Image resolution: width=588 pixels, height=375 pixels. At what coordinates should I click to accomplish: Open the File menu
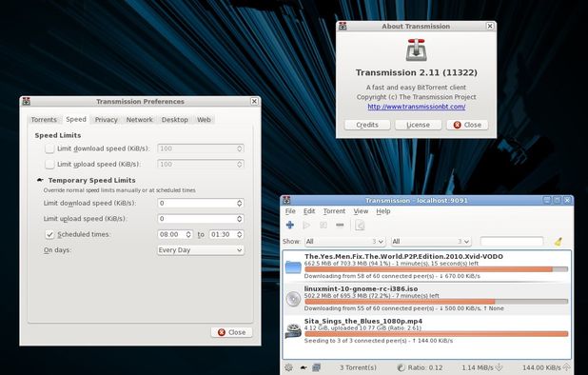click(290, 211)
